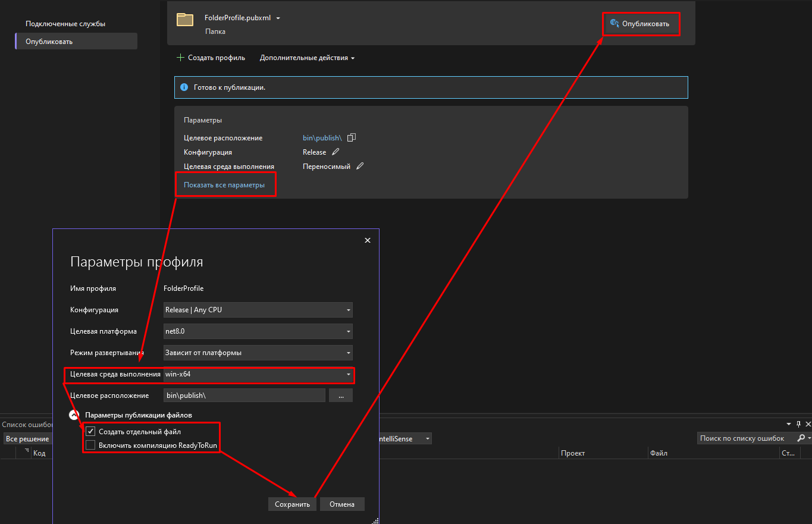
Task: Click the globe icon on the Опубликовать button
Action: click(613, 24)
